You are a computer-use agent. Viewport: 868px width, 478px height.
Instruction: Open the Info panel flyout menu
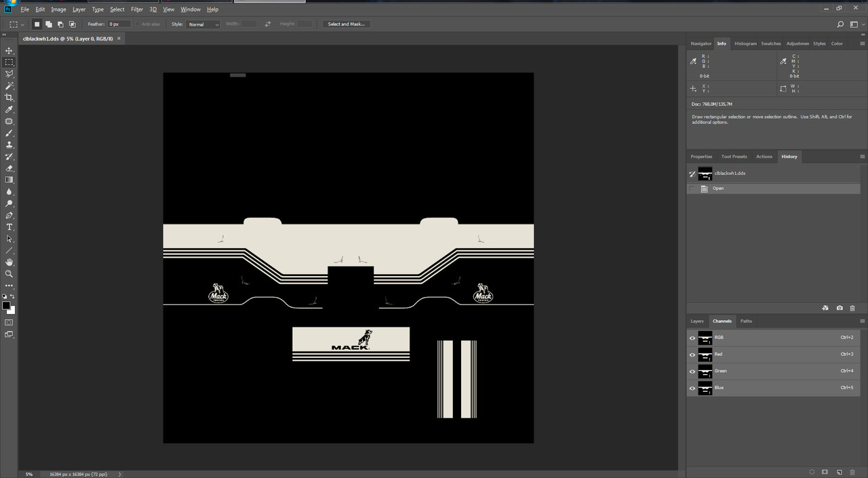pos(862,43)
